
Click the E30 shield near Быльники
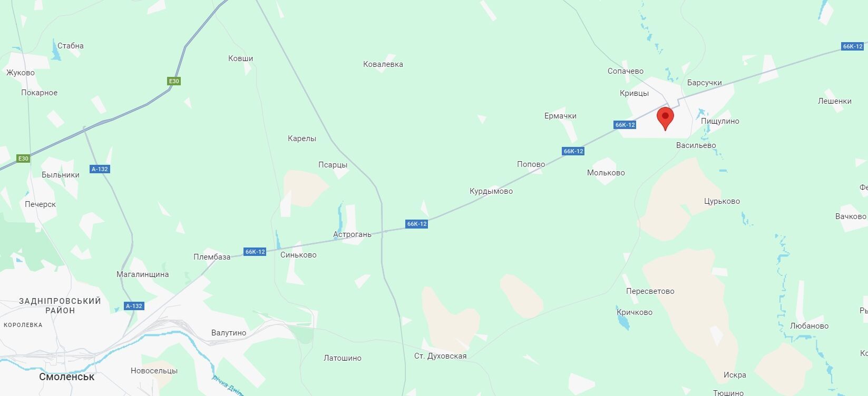click(23, 159)
